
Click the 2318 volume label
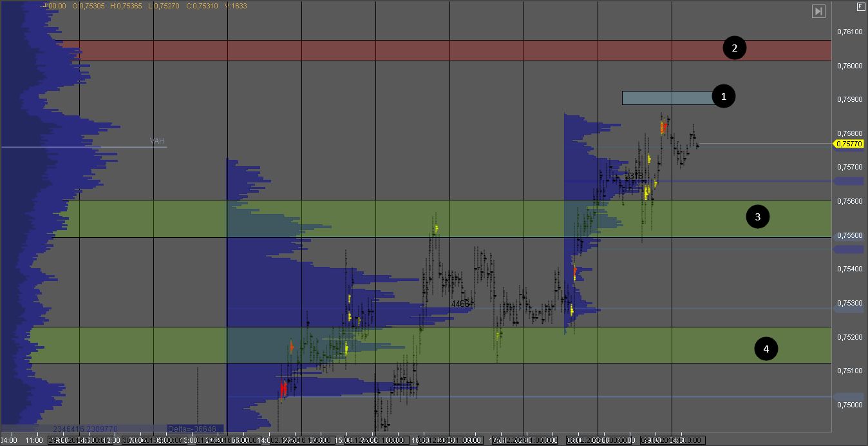[x=634, y=176]
